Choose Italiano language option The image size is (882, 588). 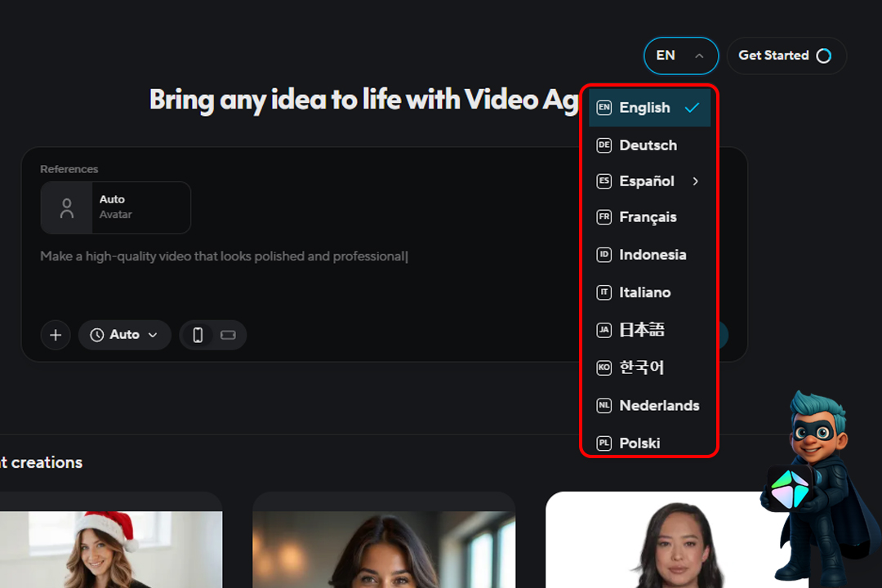pos(644,292)
